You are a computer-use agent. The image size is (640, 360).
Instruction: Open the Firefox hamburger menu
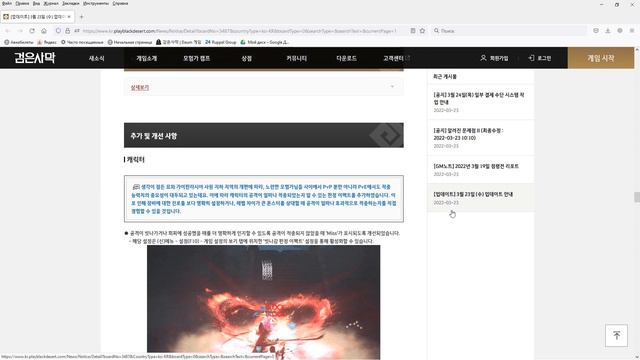point(632,31)
